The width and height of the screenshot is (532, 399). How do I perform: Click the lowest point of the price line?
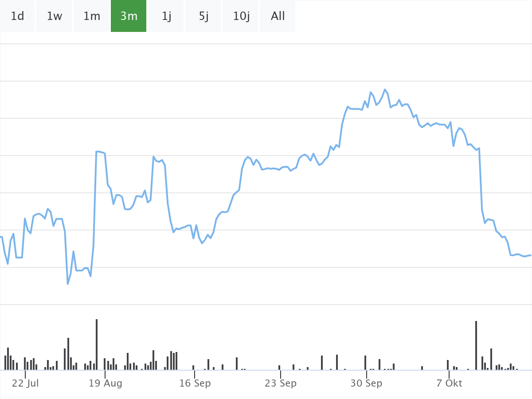(x=68, y=284)
